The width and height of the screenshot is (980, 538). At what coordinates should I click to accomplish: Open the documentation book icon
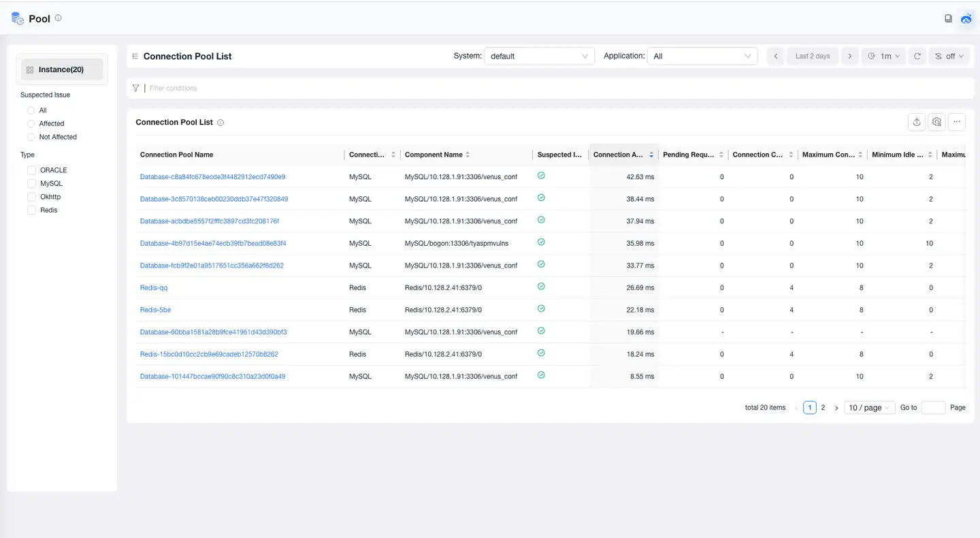tap(948, 19)
